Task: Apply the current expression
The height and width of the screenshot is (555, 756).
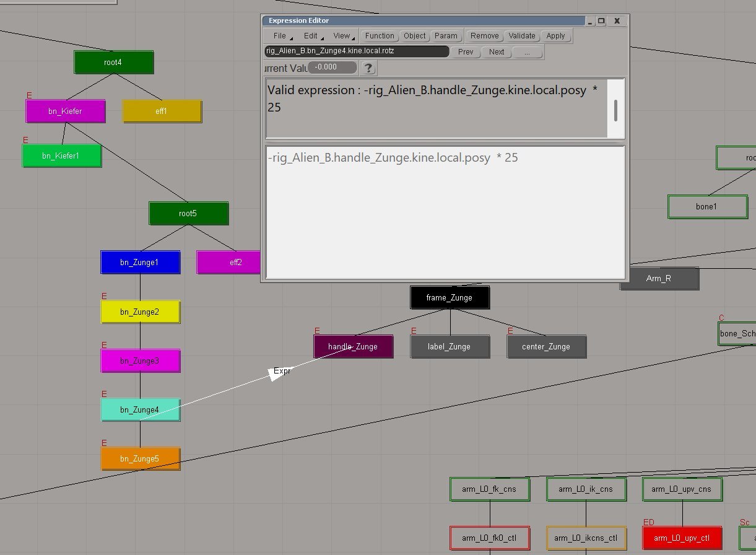Action: click(555, 36)
